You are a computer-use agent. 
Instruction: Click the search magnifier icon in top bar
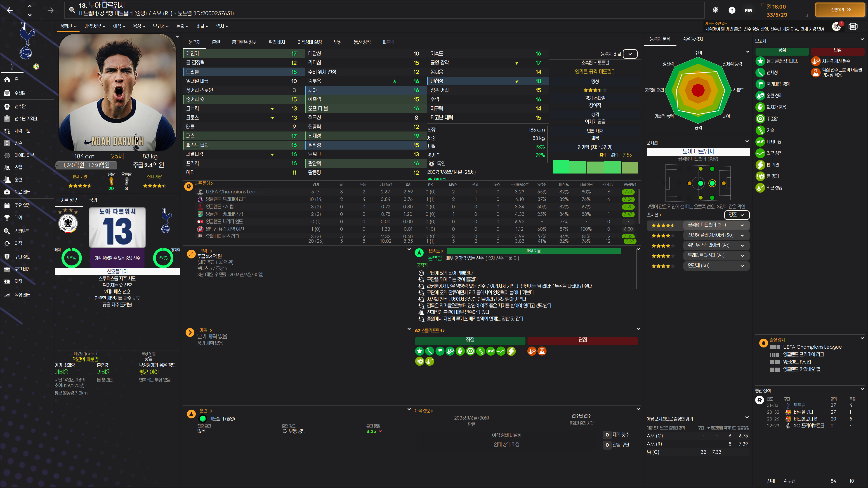(x=72, y=10)
